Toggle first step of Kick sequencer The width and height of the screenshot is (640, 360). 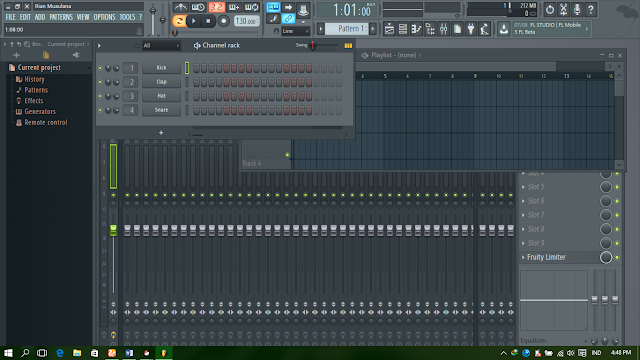coord(196,68)
